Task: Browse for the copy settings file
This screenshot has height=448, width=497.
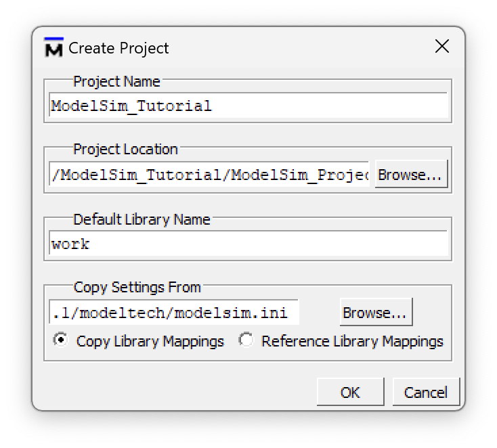Action: tap(376, 312)
